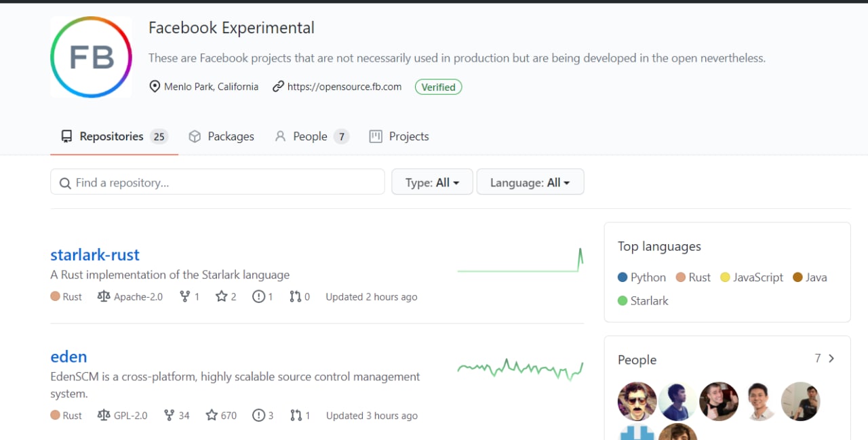Open the Language: All dropdown

click(x=530, y=182)
